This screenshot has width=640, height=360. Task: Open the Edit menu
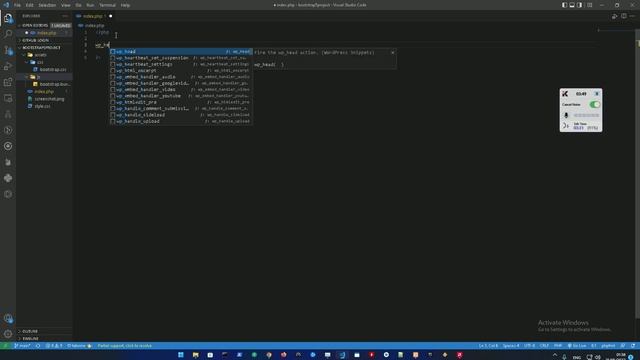(29, 5)
